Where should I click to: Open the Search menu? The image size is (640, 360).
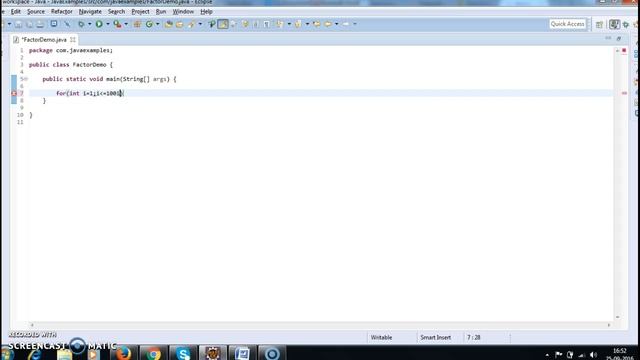point(116,12)
